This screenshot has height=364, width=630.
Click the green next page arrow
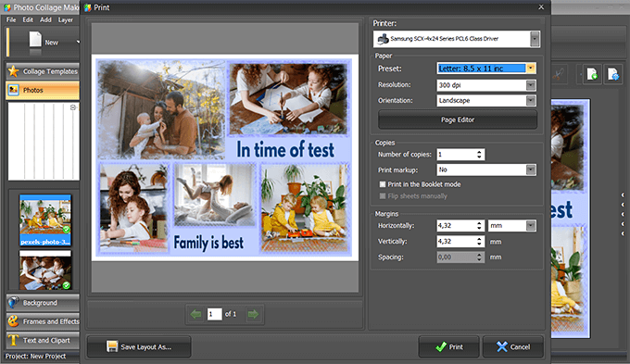pyautogui.click(x=253, y=314)
